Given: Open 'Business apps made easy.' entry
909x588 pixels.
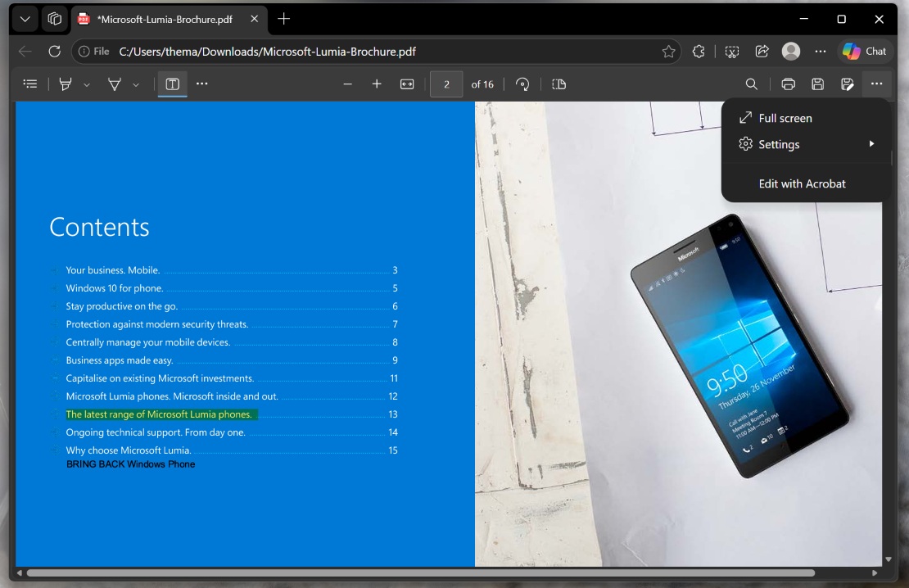Looking at the screenshot, I should coord(120,360).
